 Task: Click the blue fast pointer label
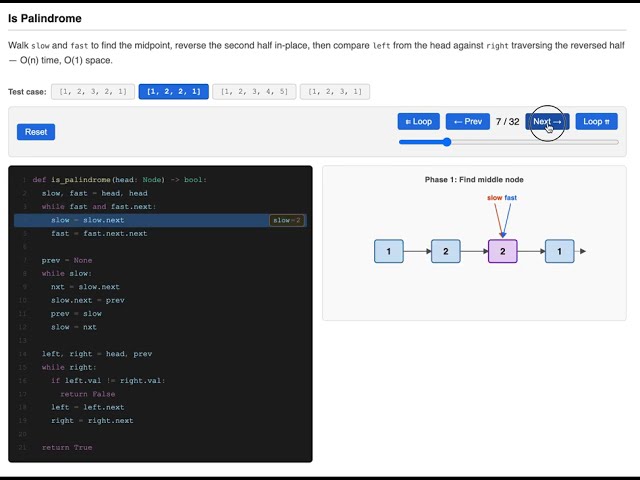(511, 198)
